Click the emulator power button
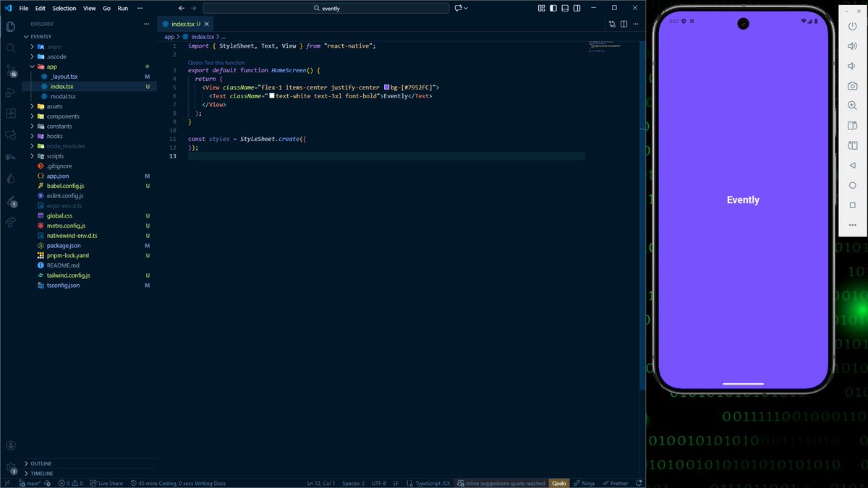The width and height of the screenshot is (868, 488). 852,26
